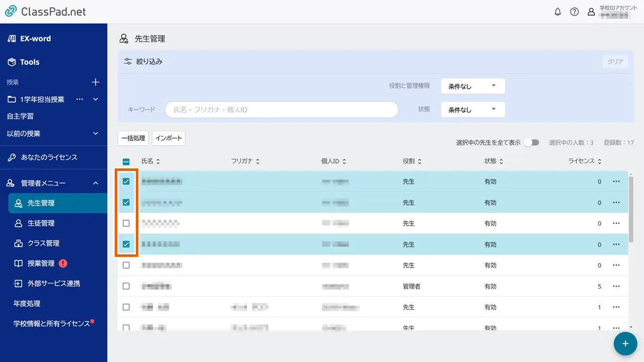Check the unchecked teacher row checkbox

click(x=126, y=223)
